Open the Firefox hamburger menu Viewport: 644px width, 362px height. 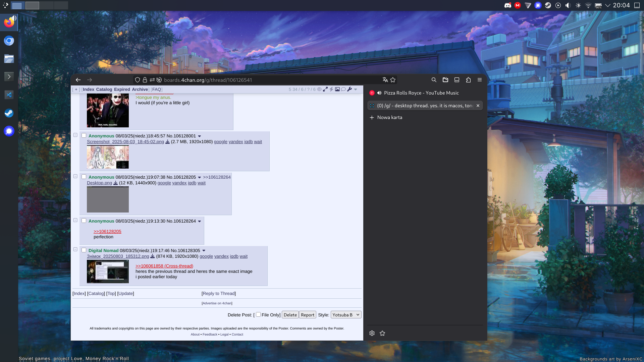[480, 80]
